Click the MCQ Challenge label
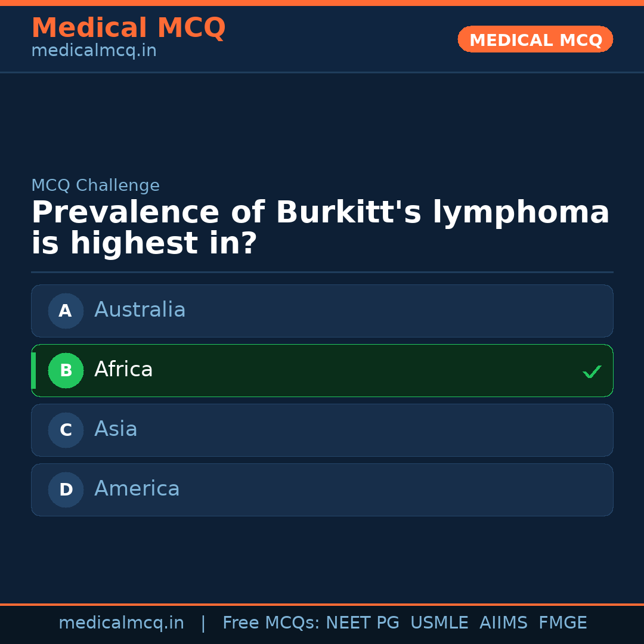The height and width of the screenshot is (644, 644). coord(95,185)
